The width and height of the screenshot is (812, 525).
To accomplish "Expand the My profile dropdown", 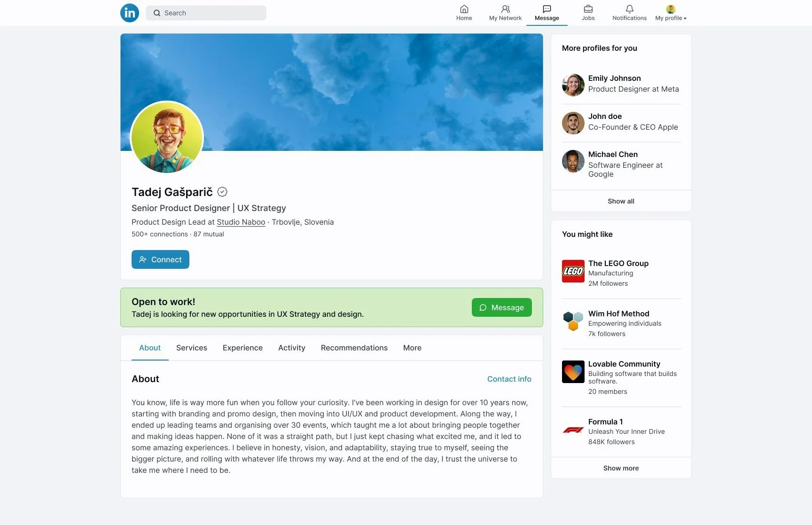I will point(671,13).
